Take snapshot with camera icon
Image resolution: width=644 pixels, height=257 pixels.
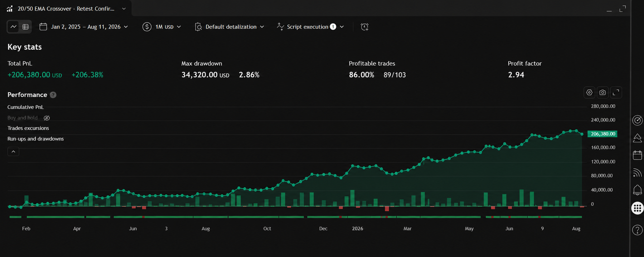tap(603, 92)
